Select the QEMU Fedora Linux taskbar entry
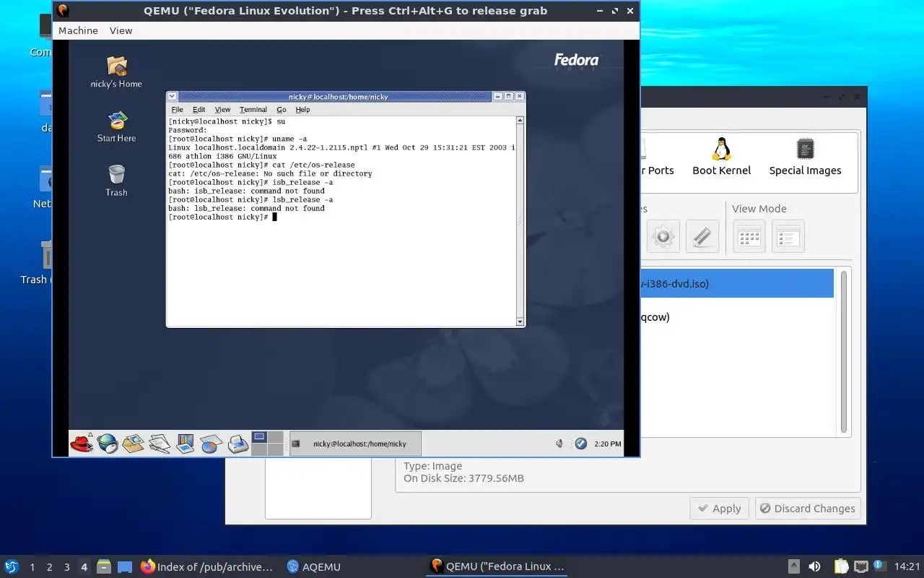This screenshot has height=578, width=924. (497, 566)
